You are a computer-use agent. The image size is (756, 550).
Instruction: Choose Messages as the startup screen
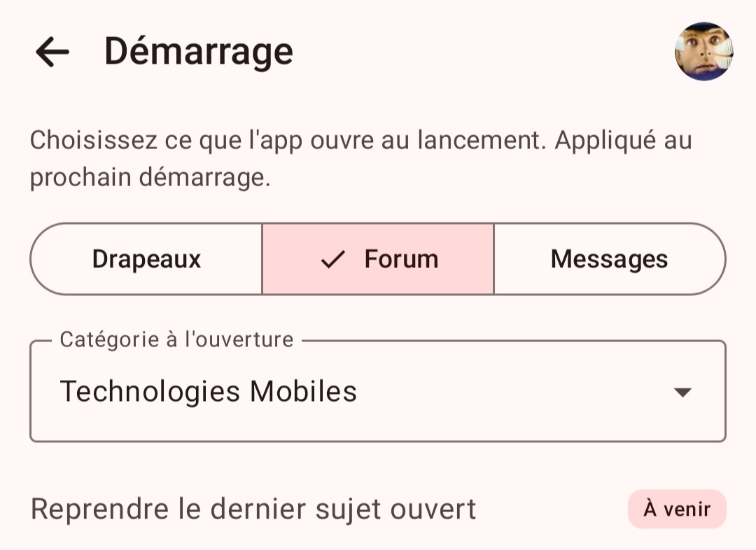610,259
